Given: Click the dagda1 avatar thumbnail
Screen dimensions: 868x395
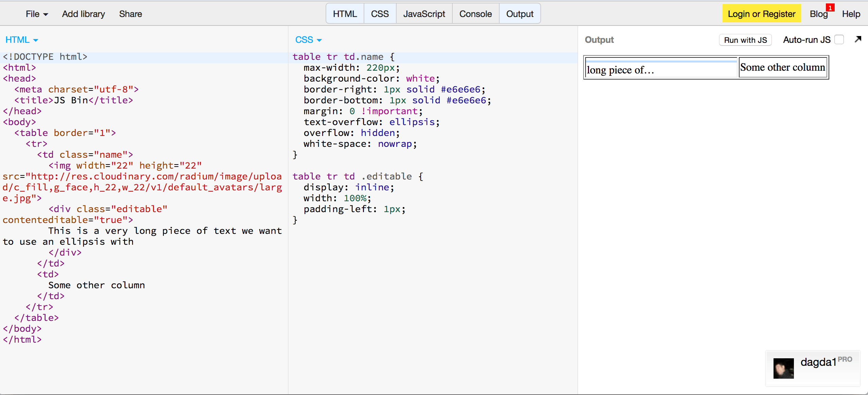Looking at the screenshot, I should point(783,368).
